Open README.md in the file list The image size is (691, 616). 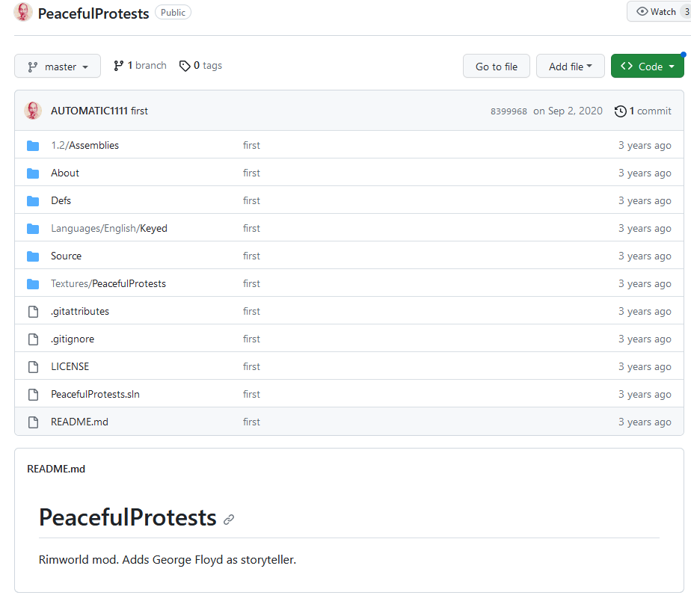coord(80,422)
